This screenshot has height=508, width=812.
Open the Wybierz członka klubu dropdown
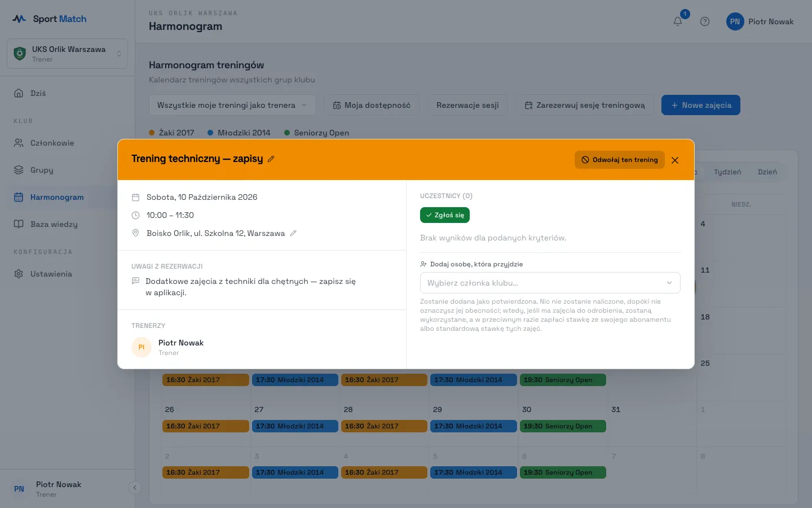click(550, 283)
